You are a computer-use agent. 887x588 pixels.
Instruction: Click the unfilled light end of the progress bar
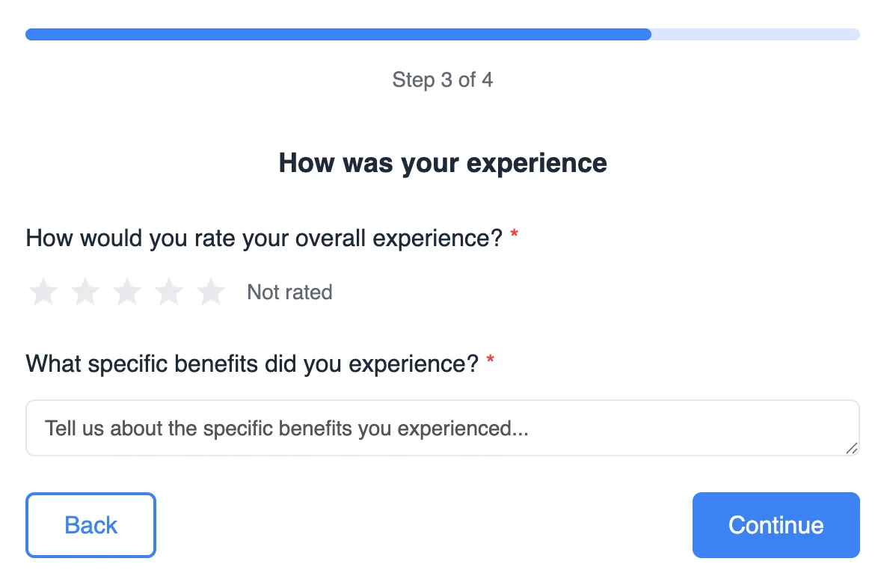click(x=755, y=34)
